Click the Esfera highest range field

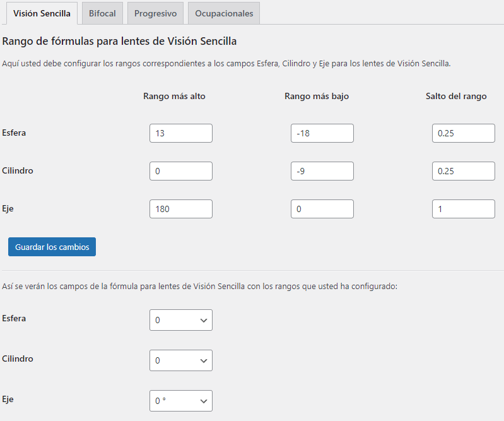click(x=181, y=133)
